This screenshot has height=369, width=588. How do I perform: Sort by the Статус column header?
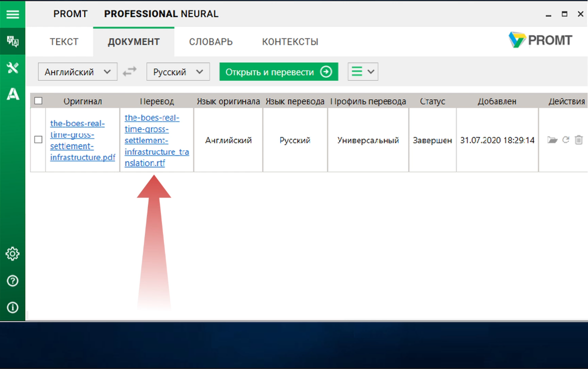[x=432, y=101]
